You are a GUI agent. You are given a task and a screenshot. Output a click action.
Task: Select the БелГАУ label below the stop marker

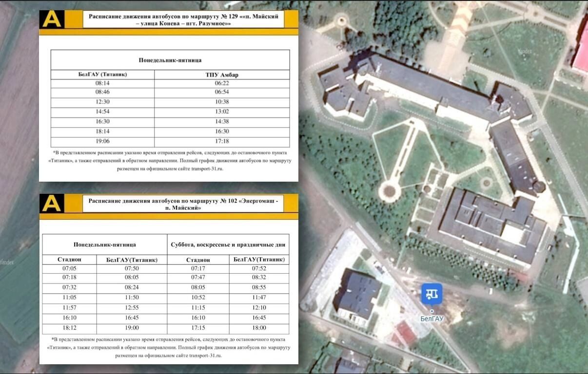pos(431,318)
